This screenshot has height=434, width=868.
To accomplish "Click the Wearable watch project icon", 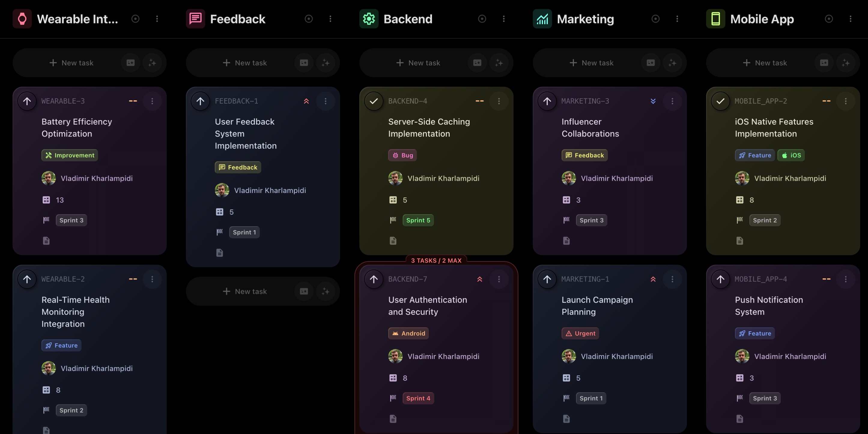I will coord(22,19).
